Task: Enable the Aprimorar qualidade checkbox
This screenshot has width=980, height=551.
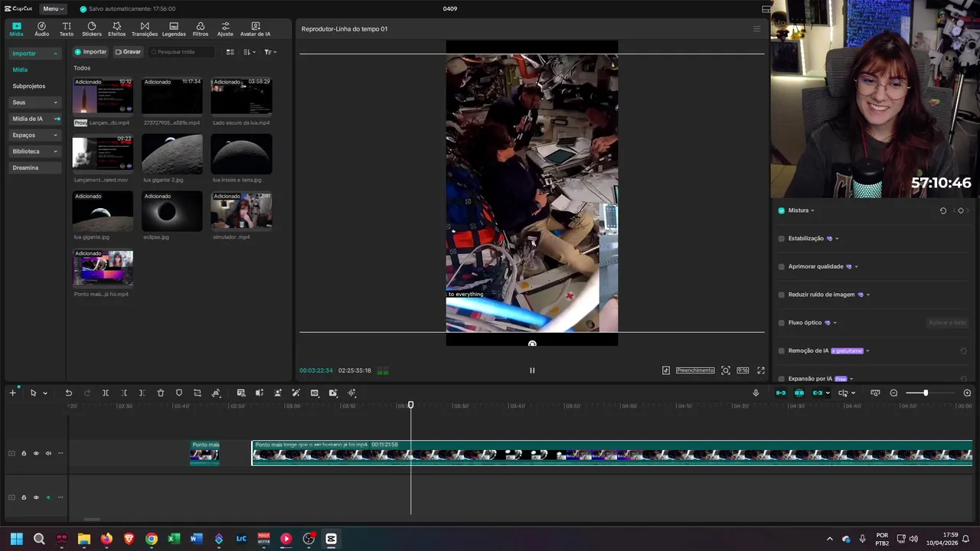Action: 781,266
